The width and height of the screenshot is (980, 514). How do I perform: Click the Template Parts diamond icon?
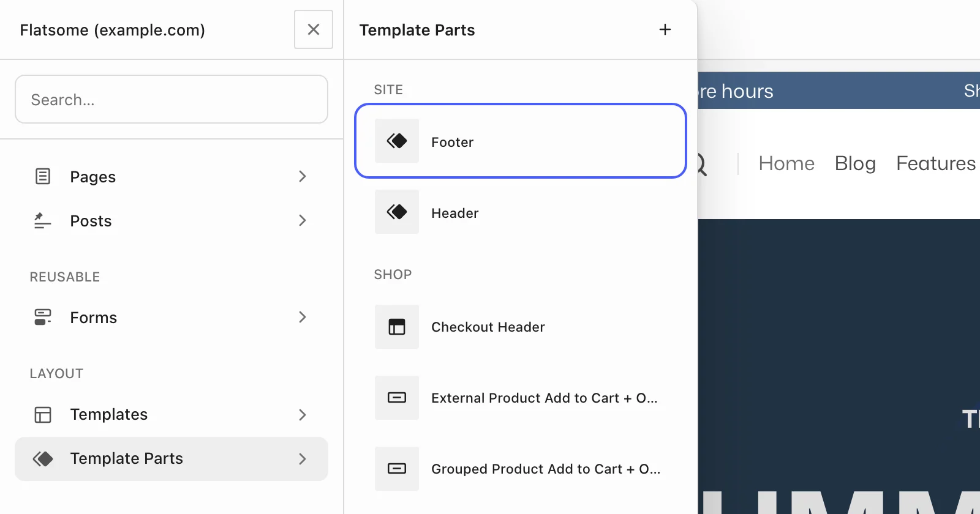click(x=43, y=458)
